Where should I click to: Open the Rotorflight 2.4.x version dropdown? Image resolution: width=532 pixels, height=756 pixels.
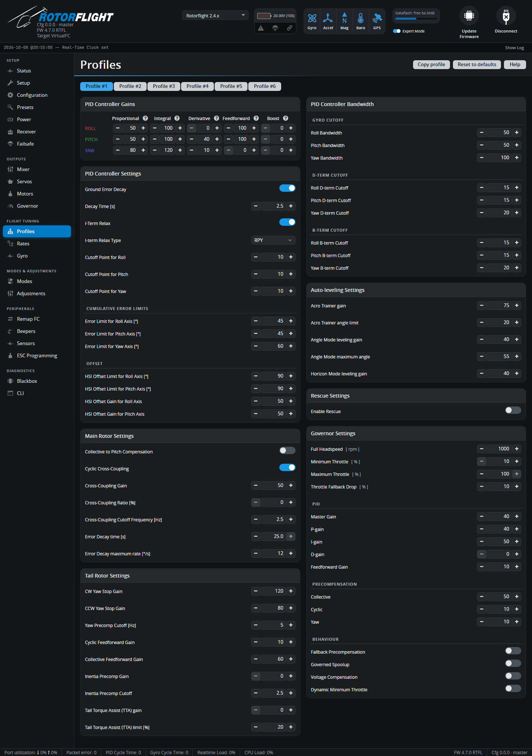click(x=215, y=16)
